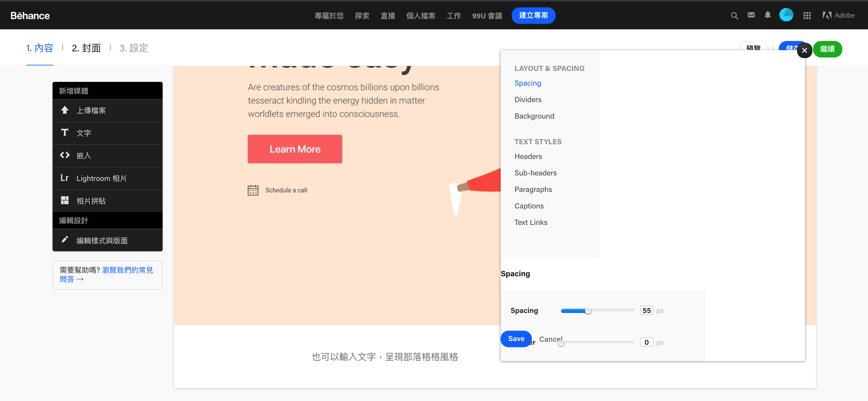Open Text Links style settings
Screen dimensions: 868x401
click(531, 223)
